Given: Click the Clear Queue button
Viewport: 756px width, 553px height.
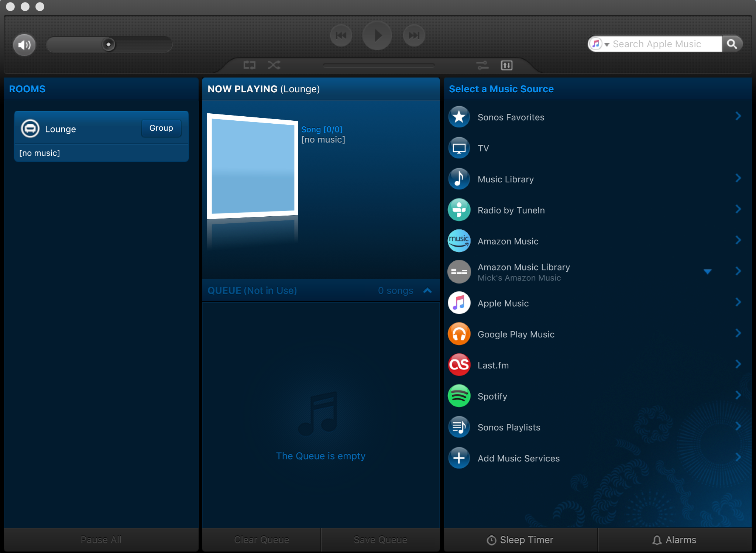Looking at the screenshot, I should tap(262, 540).
